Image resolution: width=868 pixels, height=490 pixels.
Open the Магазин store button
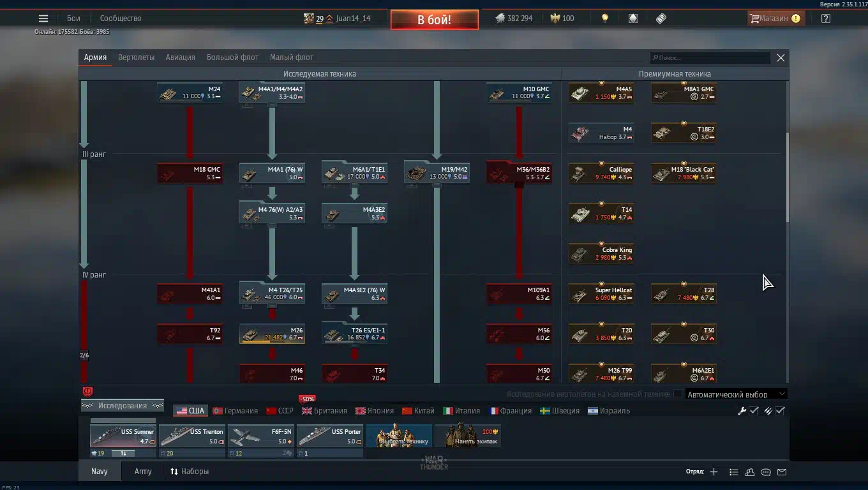coord(776,19)
